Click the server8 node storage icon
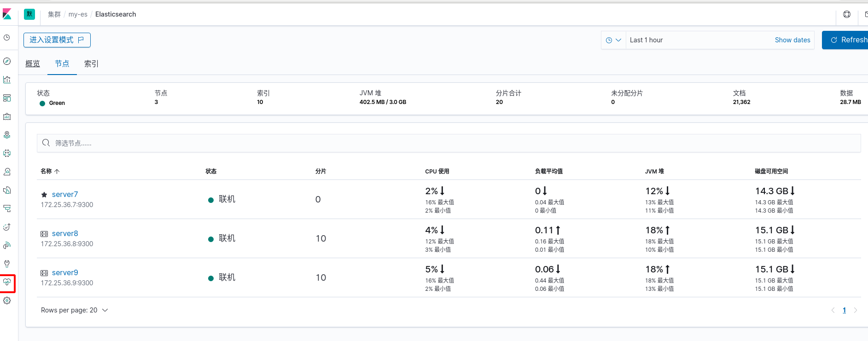This screenshot has width=868, height=341. (x=44, y=234)
